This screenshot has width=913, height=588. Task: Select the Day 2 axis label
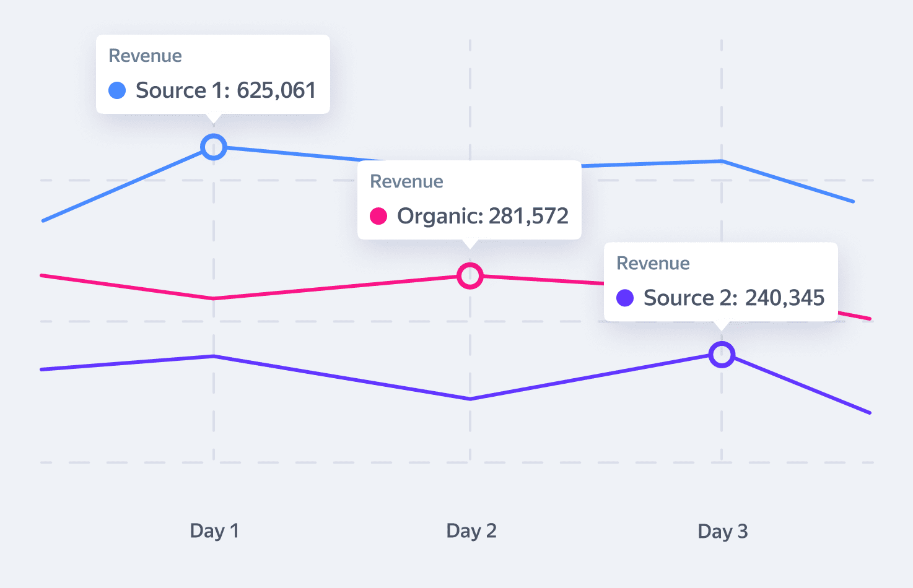[471, 531]
